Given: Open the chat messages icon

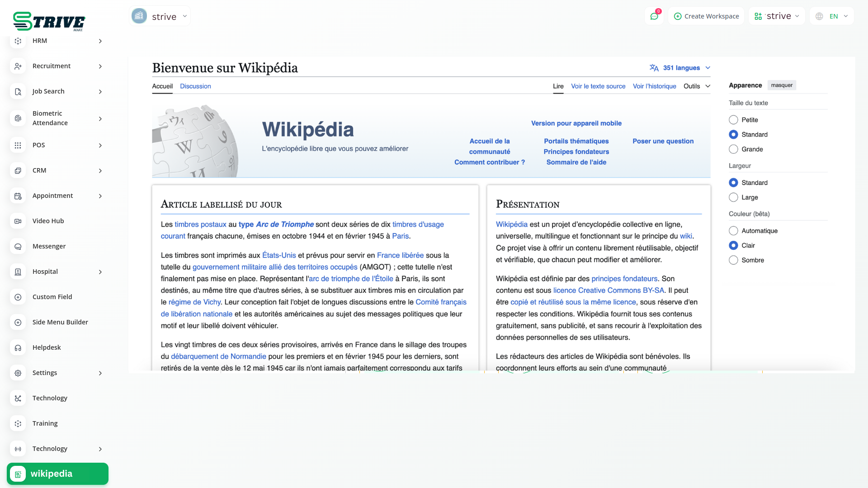Looking at the screenshot, I should (654, 16).
